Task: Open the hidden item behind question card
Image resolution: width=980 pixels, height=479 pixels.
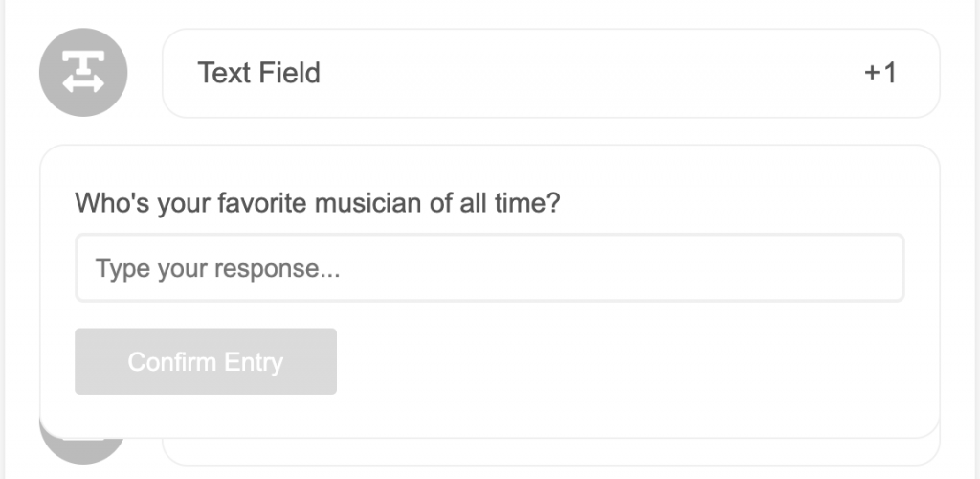Action: 550,451
